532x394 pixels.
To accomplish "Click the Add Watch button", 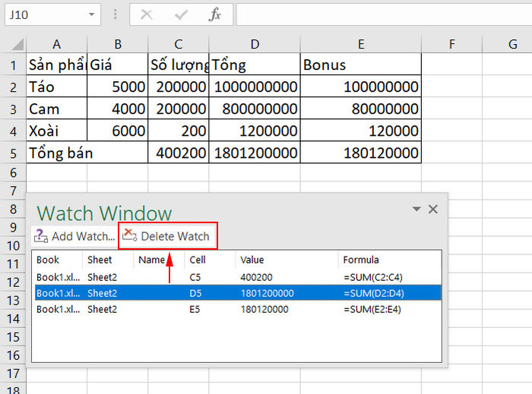I will (74, 236).
